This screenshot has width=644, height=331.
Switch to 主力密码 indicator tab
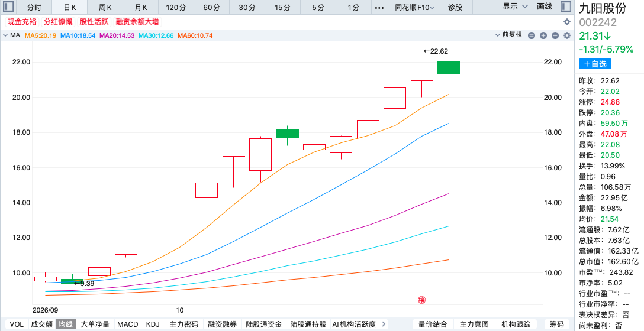[x=183, y=324]
